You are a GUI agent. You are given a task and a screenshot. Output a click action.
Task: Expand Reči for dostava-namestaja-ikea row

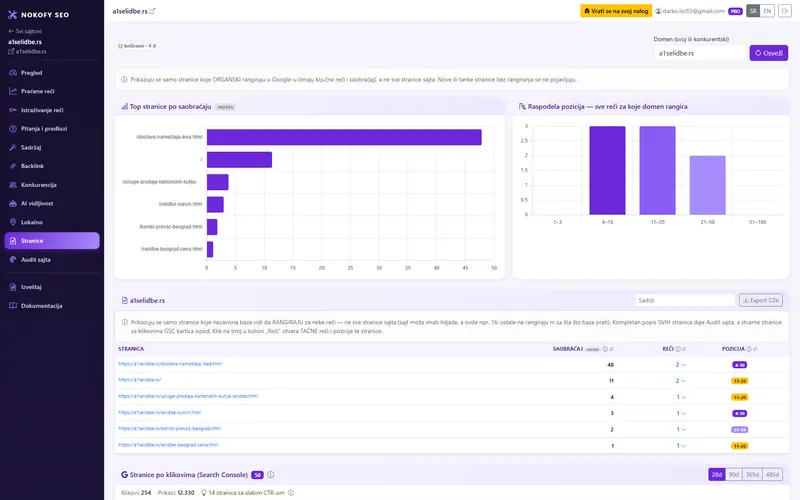tap(681, 365)
